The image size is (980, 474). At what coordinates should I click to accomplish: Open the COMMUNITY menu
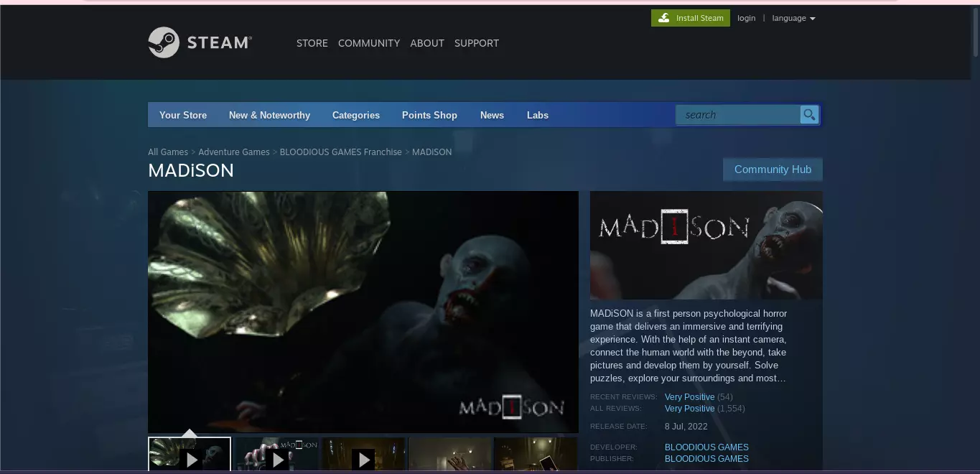[369, 43]
